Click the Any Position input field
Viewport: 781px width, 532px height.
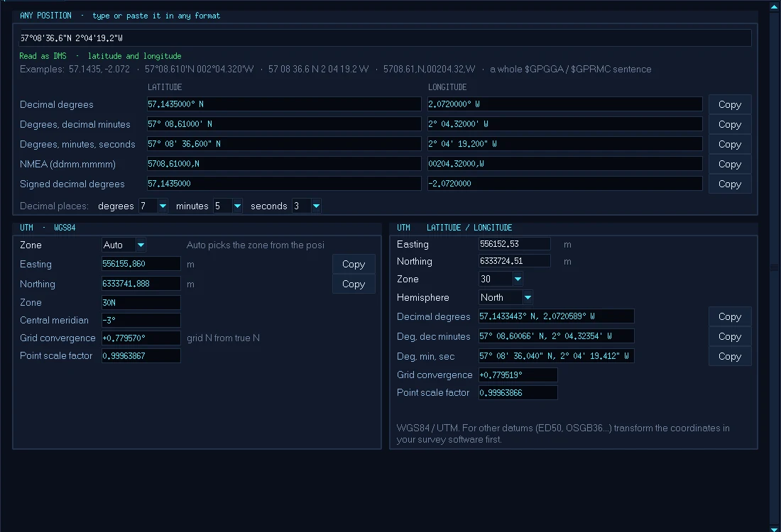[385, 38]
